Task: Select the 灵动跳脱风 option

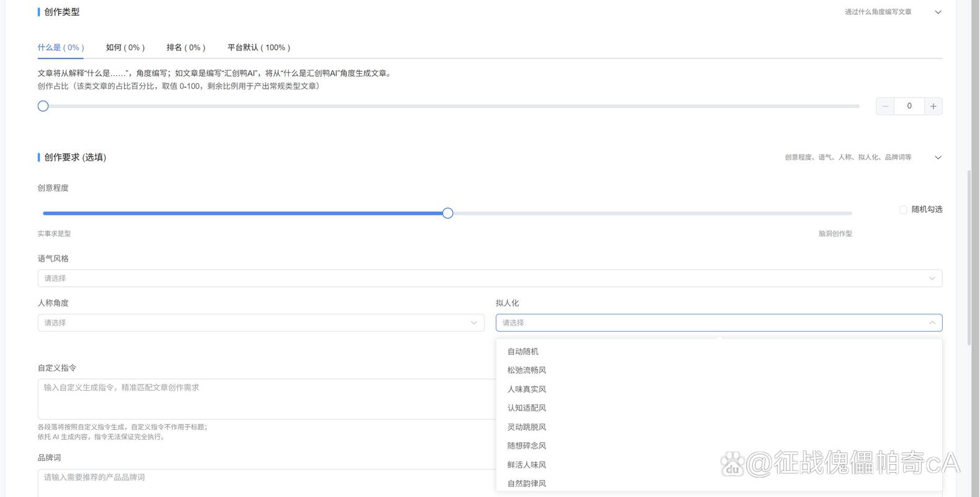Action: point(526,427)
